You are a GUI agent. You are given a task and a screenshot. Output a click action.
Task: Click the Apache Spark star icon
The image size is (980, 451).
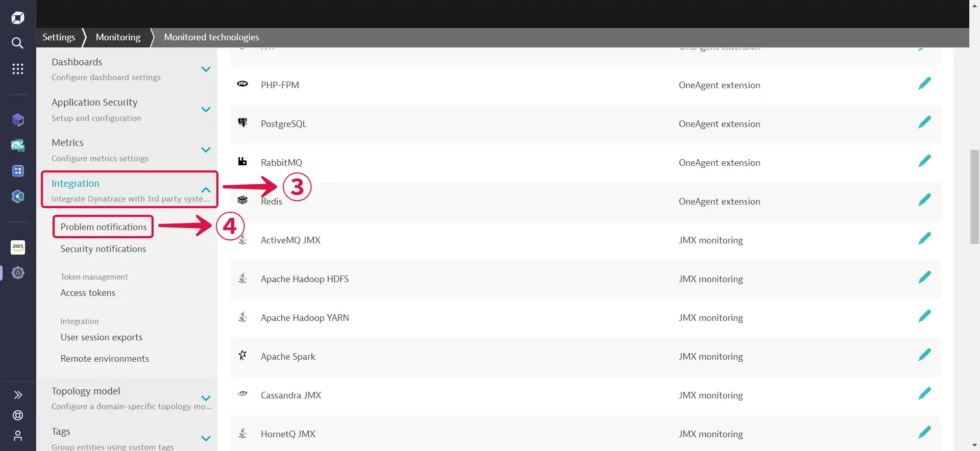coord(242,355)
